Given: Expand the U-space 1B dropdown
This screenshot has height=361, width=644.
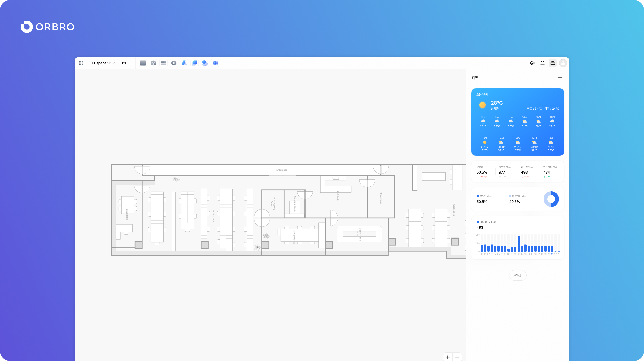Looking at the screenshot, I should point(103,63).
